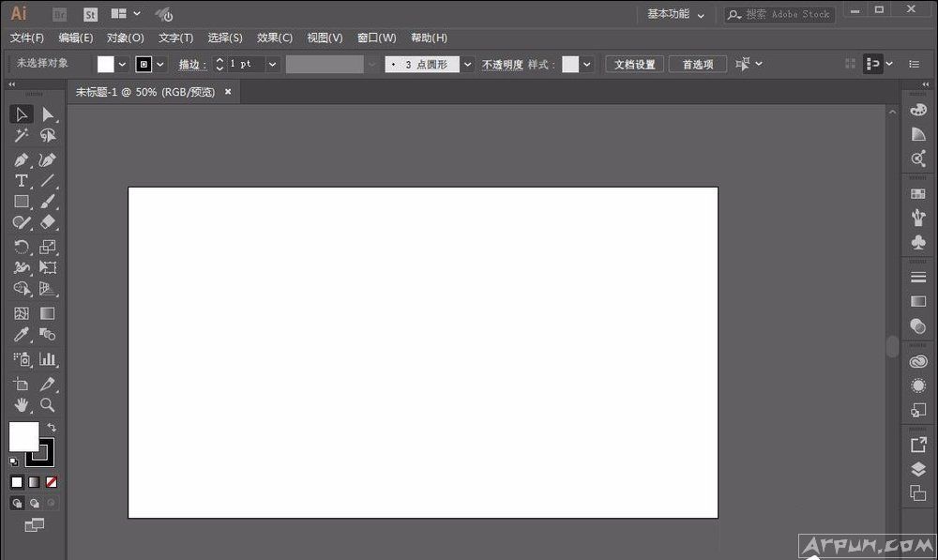This screenshot has width=938, height=560.
Task: Open the 效果(C) menu
Action: (x=275, y=38)
